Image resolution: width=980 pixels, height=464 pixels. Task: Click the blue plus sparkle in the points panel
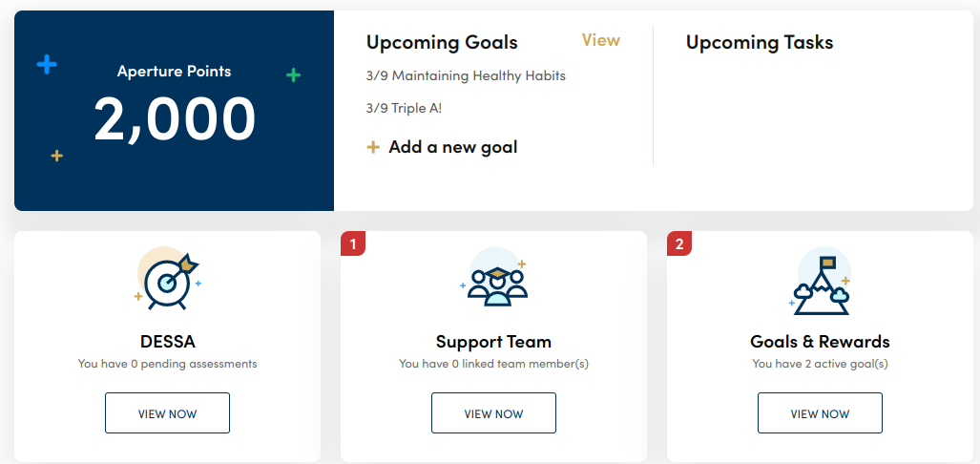(47, 65)
